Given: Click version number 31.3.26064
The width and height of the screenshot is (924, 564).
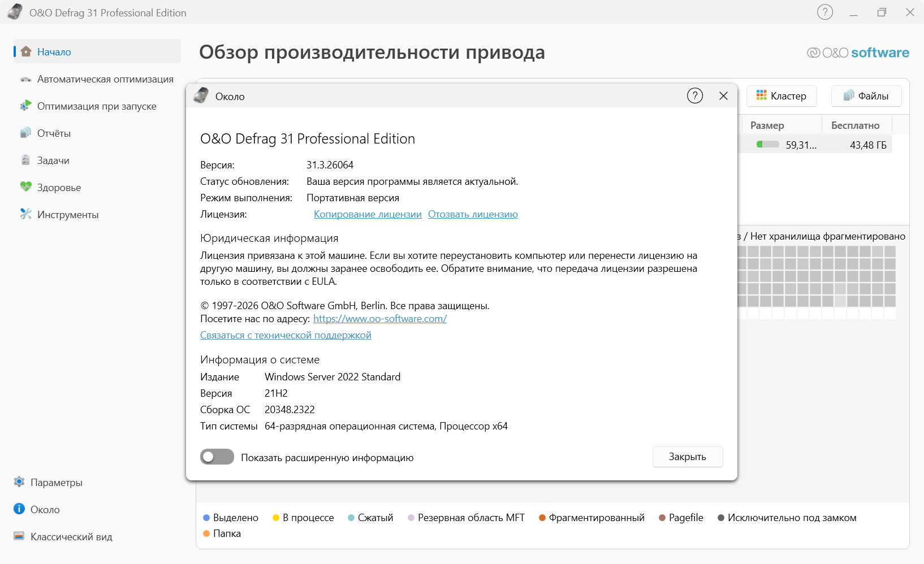Looking at the screenshot, I should pos(330,165).
